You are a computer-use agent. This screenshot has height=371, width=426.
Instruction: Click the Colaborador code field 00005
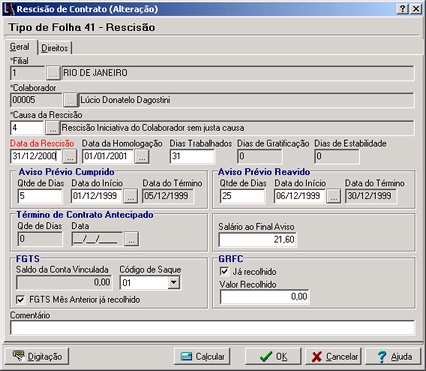pos(36,100)
